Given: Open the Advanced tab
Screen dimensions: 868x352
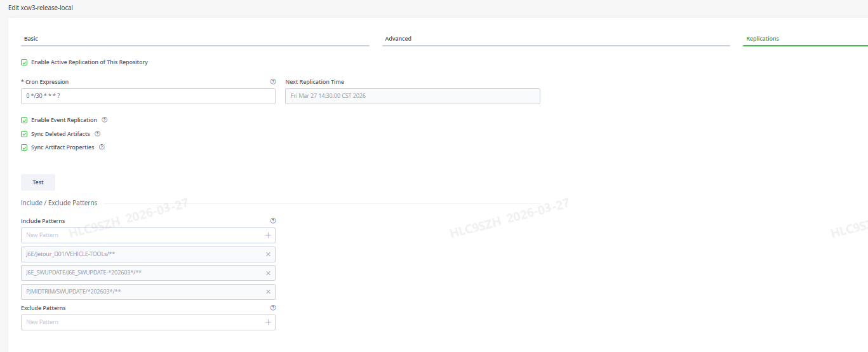Looking at the screenshot, I should tap(556, 39).
